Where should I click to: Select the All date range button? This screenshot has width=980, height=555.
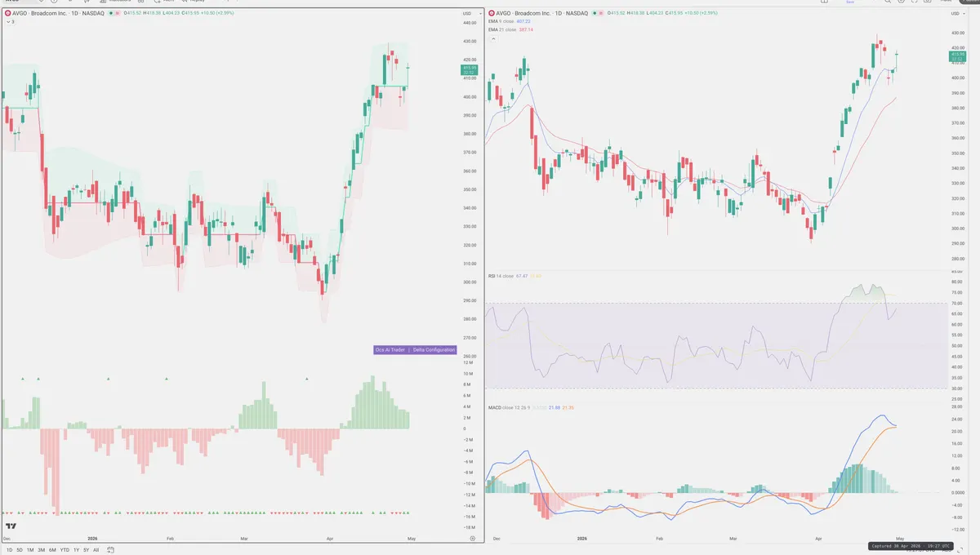pos(96,550)
